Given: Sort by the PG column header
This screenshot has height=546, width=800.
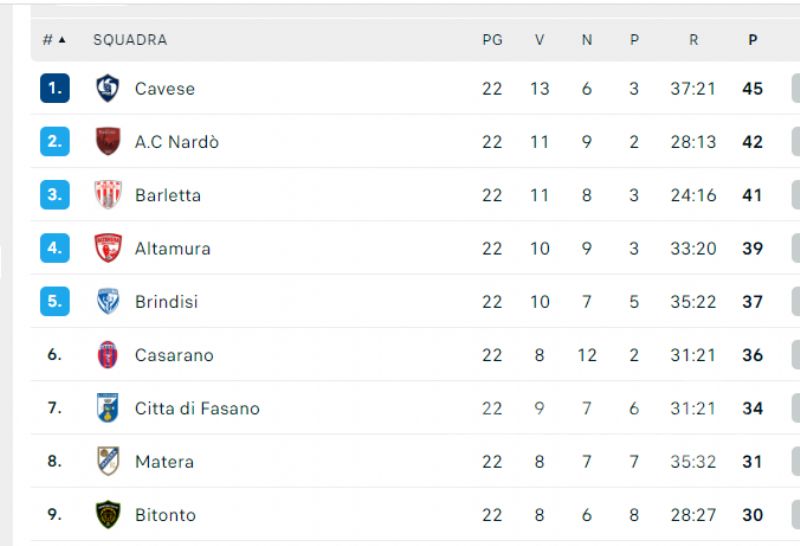Looking at the screenshot, I should pos(492,40).
